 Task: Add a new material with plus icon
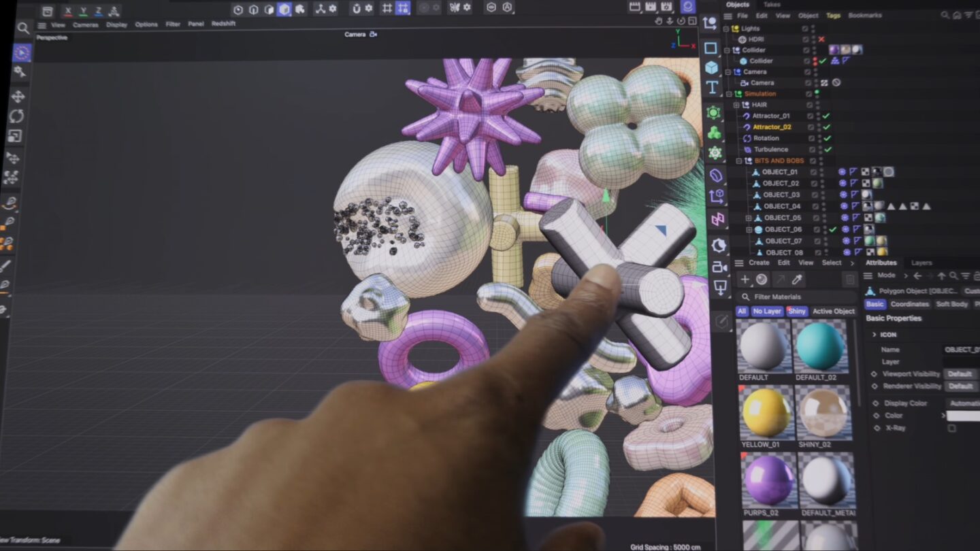click(x=745, y=280)
